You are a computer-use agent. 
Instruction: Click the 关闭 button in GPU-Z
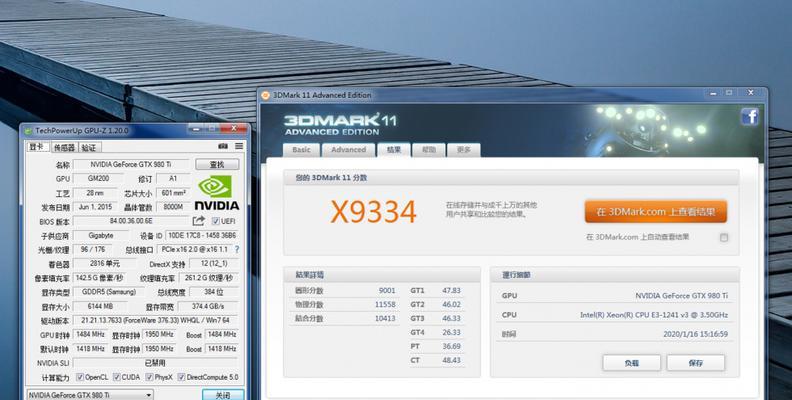point(223,395)
